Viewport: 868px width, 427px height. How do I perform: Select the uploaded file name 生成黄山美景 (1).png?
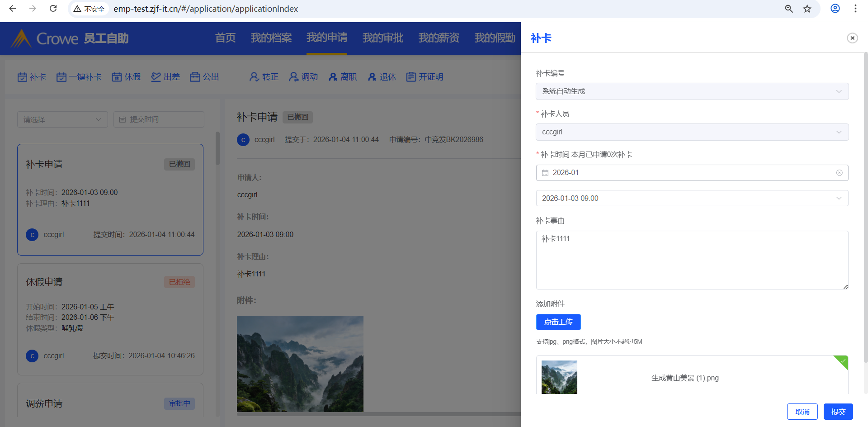tap(685, 378)
